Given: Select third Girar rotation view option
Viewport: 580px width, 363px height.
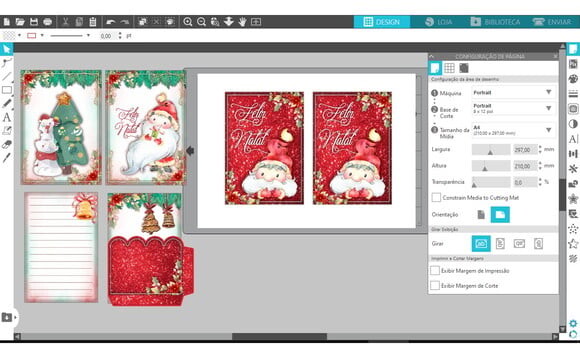Looking at the screenshot, I should tap(519, 243).
